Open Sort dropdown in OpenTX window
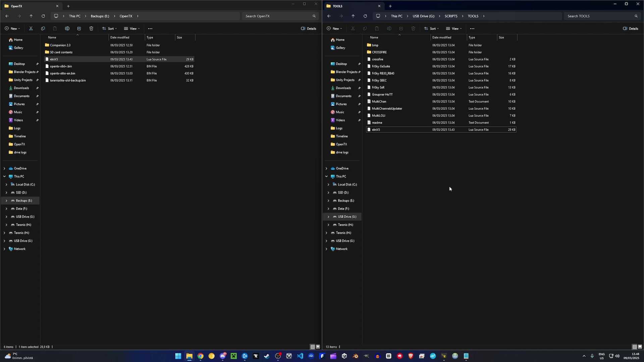Screen dimensions: 644x362 click(x=110, y=28)
